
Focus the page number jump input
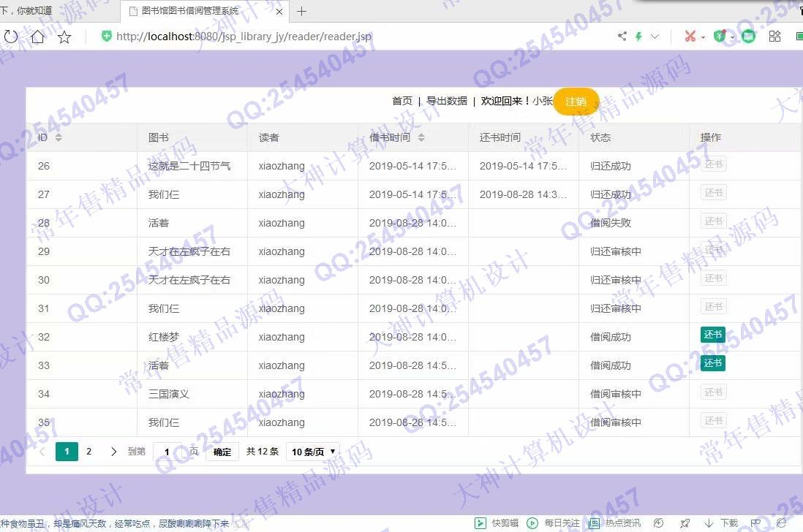[x=167, y=452]
